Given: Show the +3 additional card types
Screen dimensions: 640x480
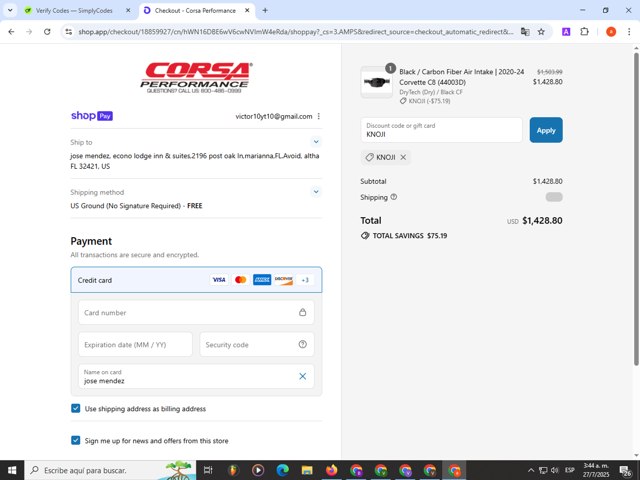Looking at the screenshot, I should coord(305,280).
